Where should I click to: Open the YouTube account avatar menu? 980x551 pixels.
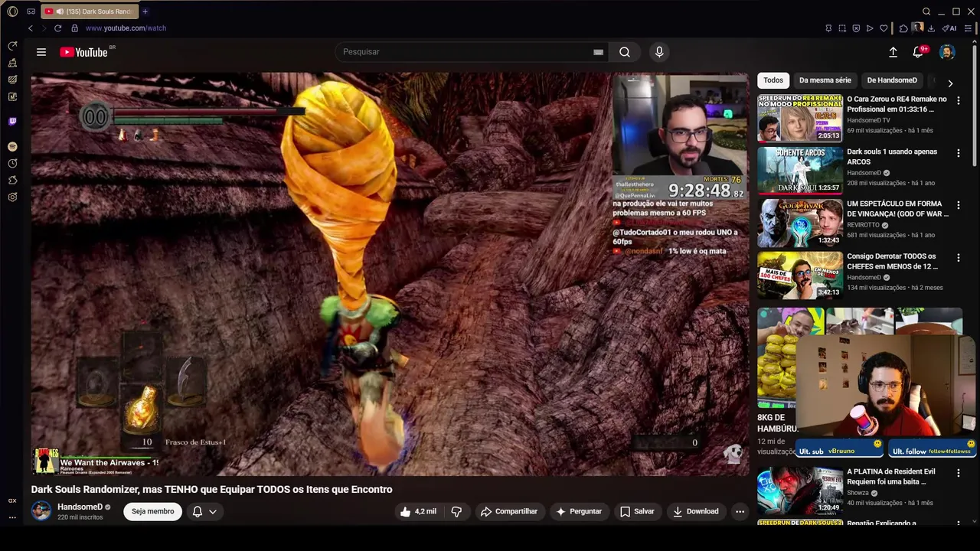[947, 52]
